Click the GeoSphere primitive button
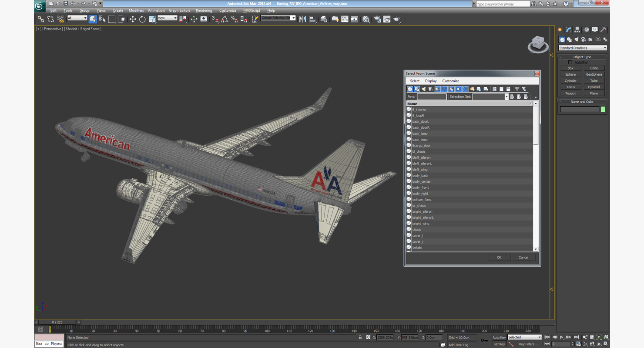This screenshot has height=348, width=644. click(594, 74)
